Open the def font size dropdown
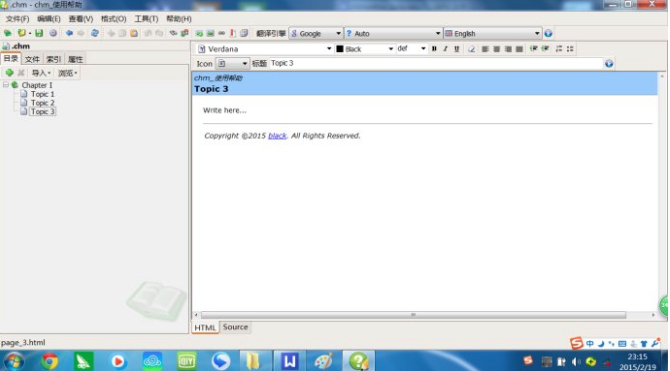Viewport: 670px width, 371px height. coord(411,49)
